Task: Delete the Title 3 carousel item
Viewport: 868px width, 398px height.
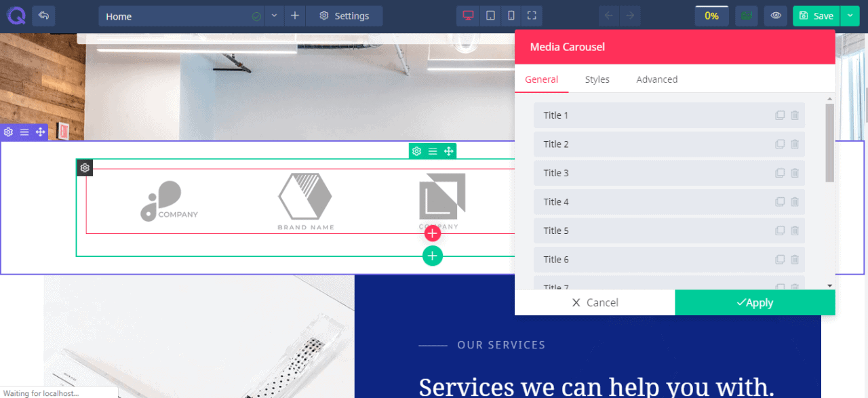Action: click(794, 173)
